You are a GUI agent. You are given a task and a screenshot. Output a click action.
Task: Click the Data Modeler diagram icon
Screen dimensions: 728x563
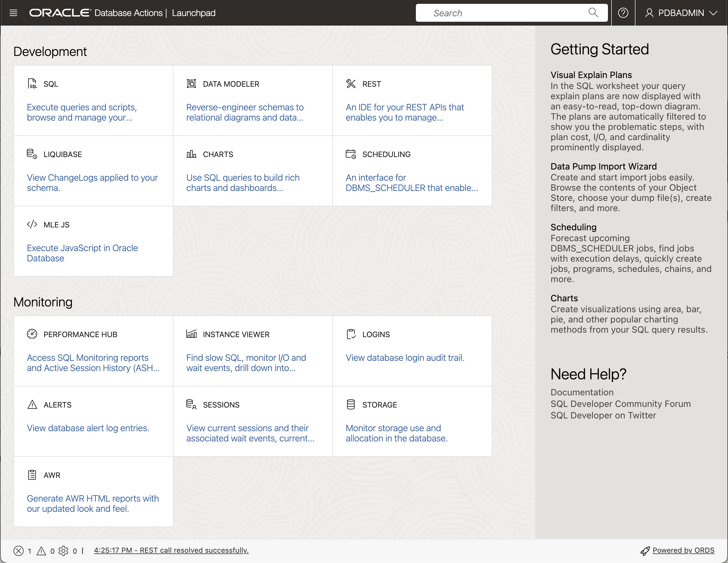[191, 83]
